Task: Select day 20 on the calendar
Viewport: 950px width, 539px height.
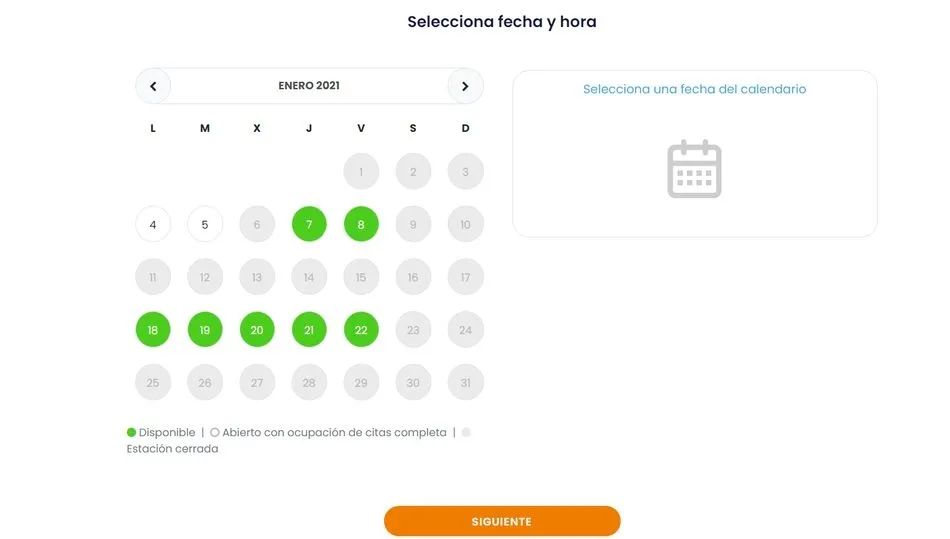Action: click(x=257, y=330)
